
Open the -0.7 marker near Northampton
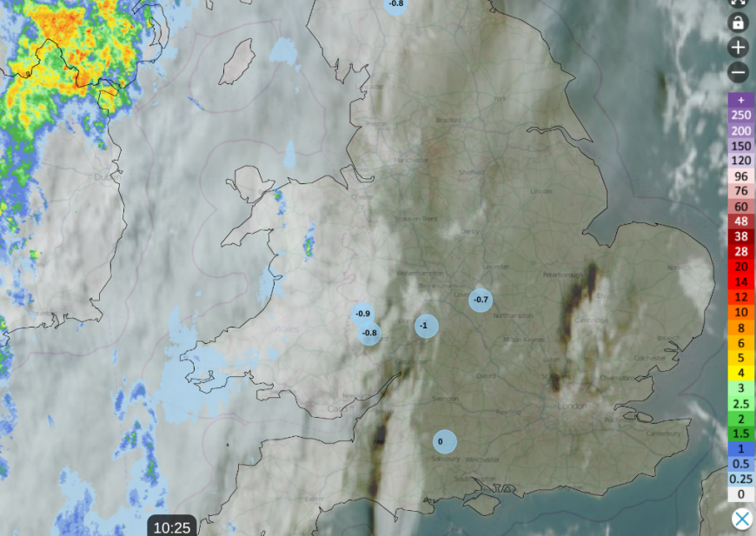[x=481, y=300]
